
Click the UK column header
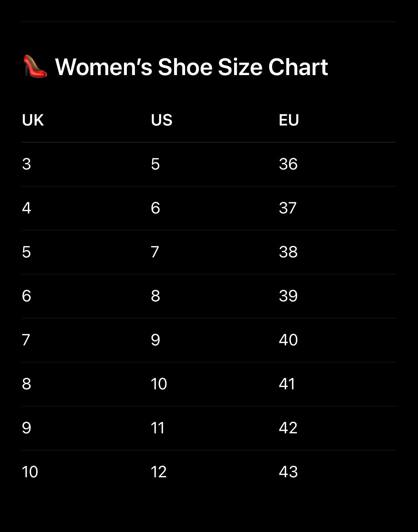33,120
